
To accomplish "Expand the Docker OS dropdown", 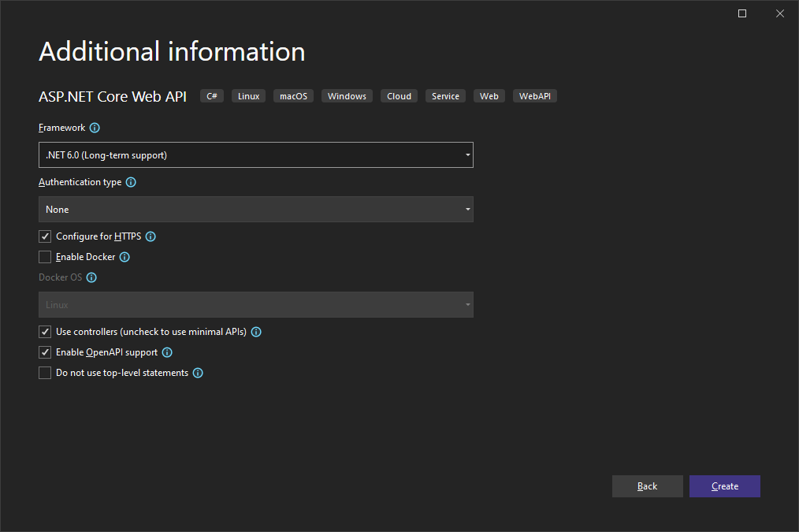I will (467, 304).
